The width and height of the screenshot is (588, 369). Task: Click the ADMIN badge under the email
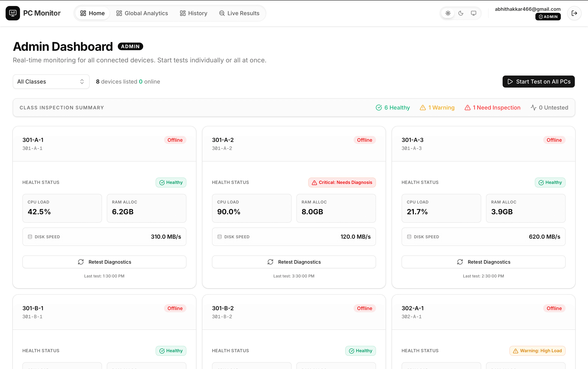pos(548,17)
